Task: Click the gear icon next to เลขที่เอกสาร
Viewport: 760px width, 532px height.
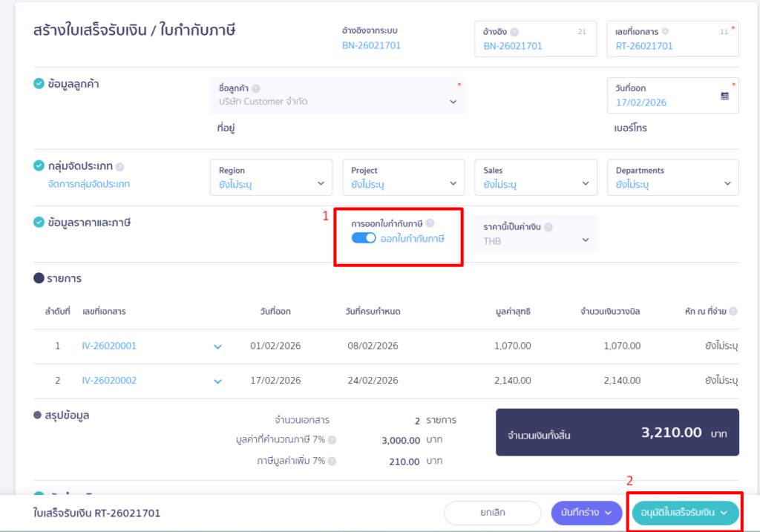Action: [665, 32]
